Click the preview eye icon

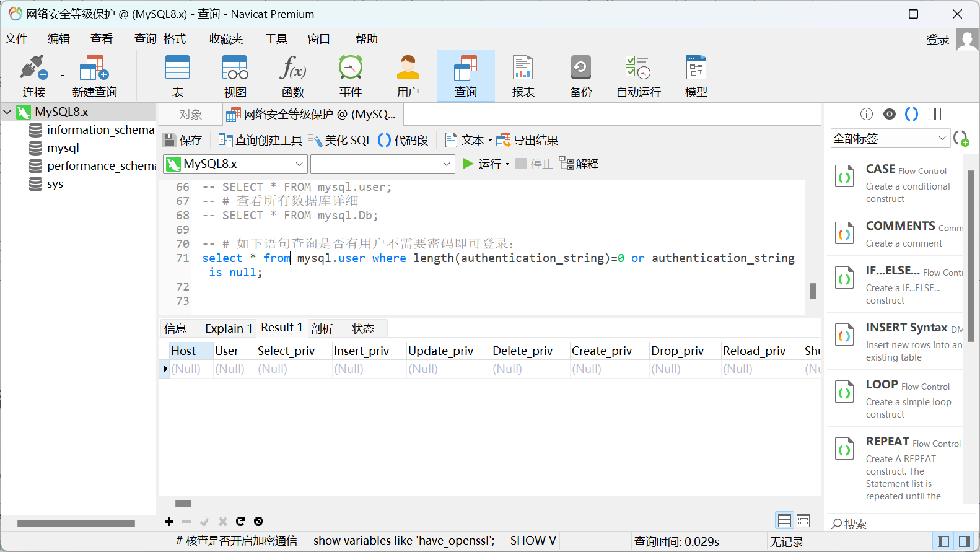click(890, 114)
